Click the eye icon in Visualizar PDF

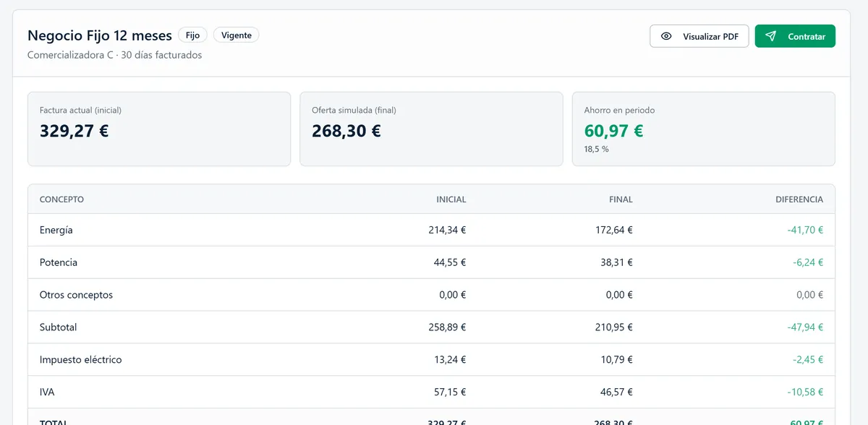point(666,36)
